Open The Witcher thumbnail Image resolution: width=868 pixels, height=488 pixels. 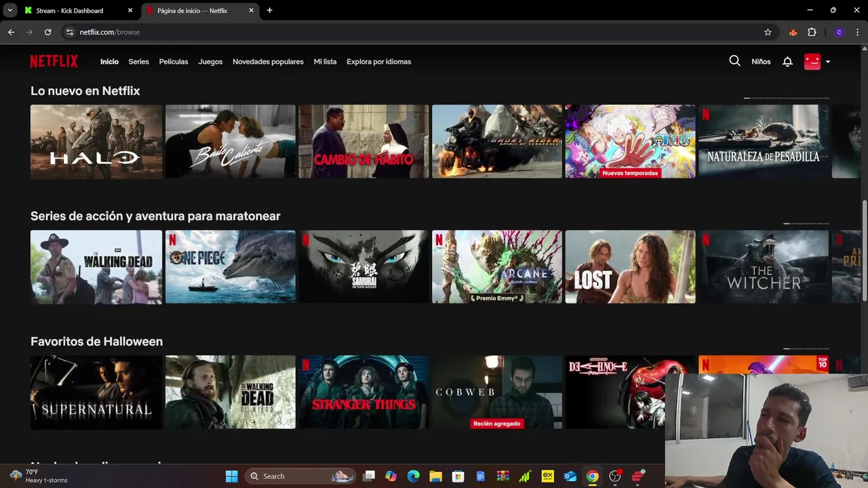click(x=764, y=267)
